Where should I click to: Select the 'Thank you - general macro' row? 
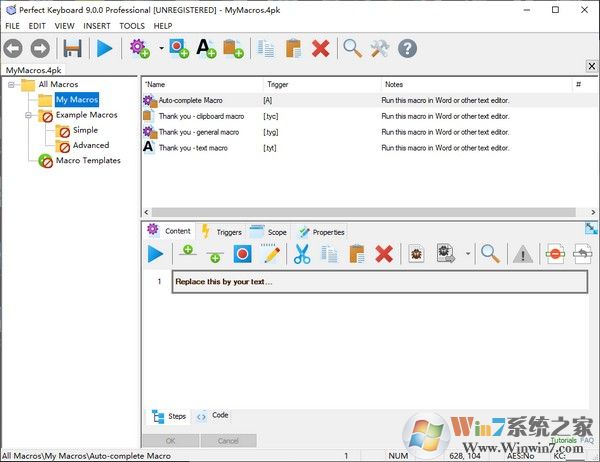(198, 131)
